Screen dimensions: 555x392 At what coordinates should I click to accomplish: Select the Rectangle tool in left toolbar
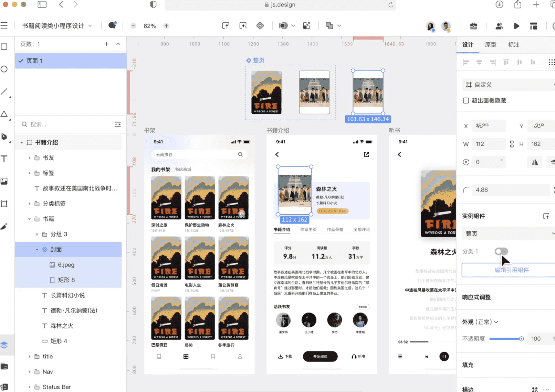tap(4, 47)
